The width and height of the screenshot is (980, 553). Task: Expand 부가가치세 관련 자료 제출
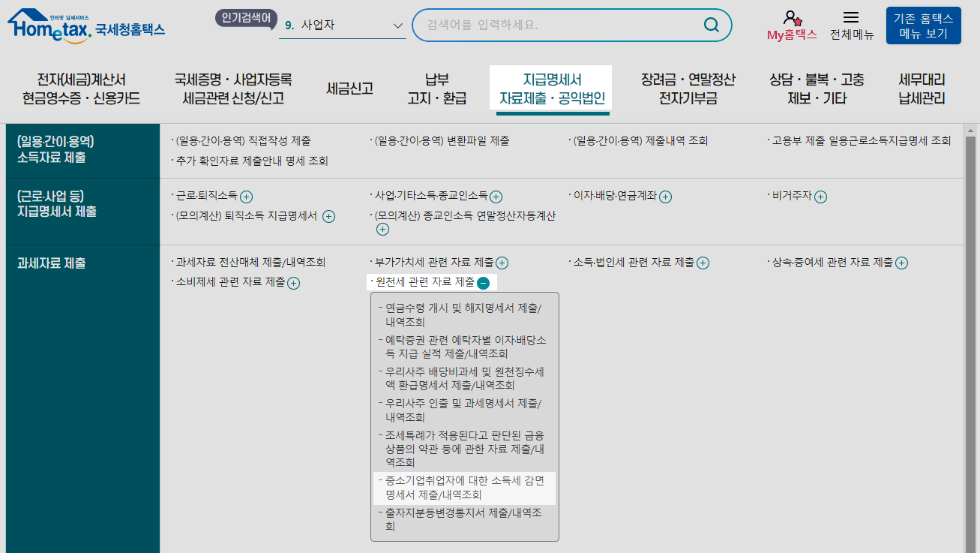coord(502,263)
